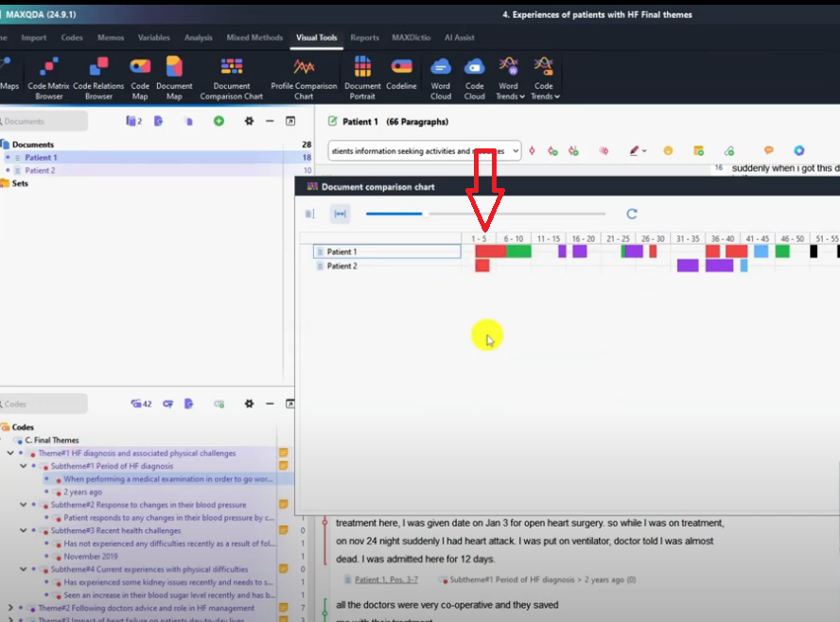Open the Variables ribbon tab
This screenshot has width=840, height=622.
(x=154, y=38)
